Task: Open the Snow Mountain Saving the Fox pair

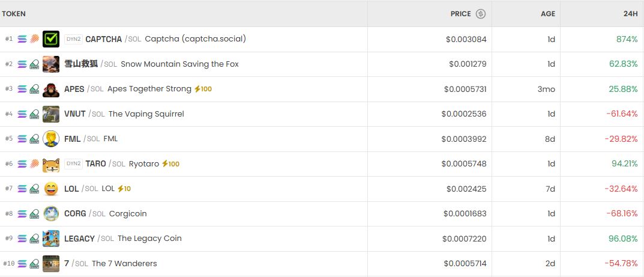Action: pos(179,64)
